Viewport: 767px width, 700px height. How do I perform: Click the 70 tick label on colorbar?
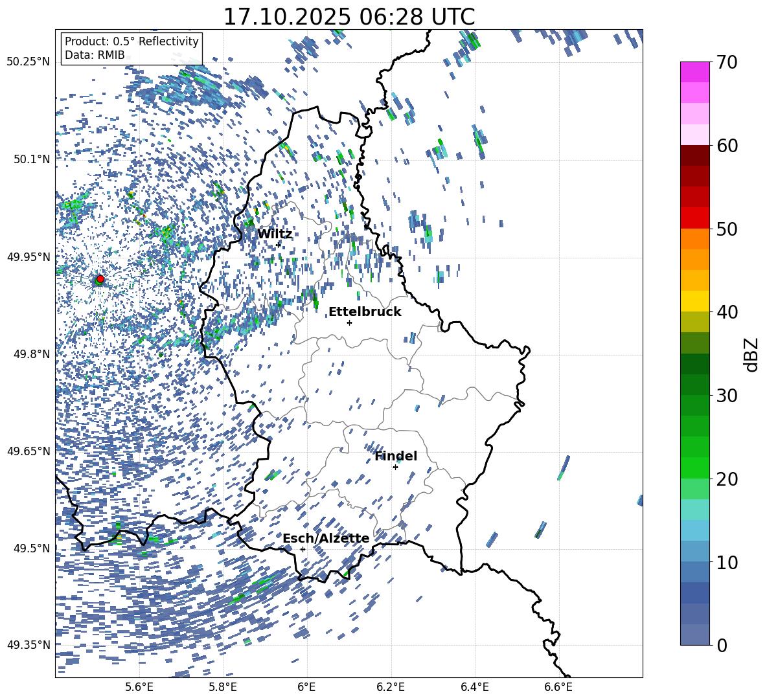coord(727,62)
